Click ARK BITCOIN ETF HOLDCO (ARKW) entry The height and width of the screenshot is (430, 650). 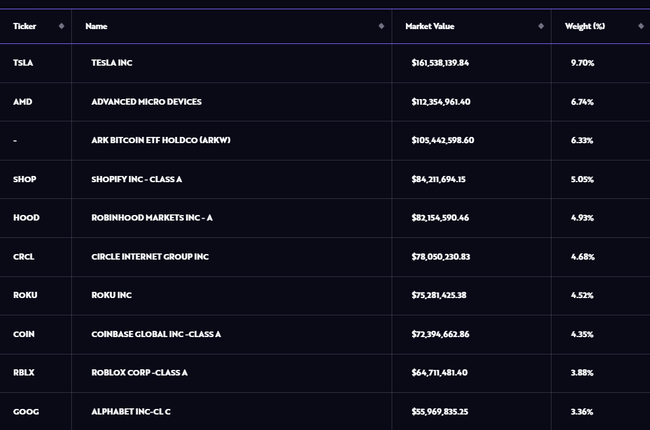[x=158, y=140]
